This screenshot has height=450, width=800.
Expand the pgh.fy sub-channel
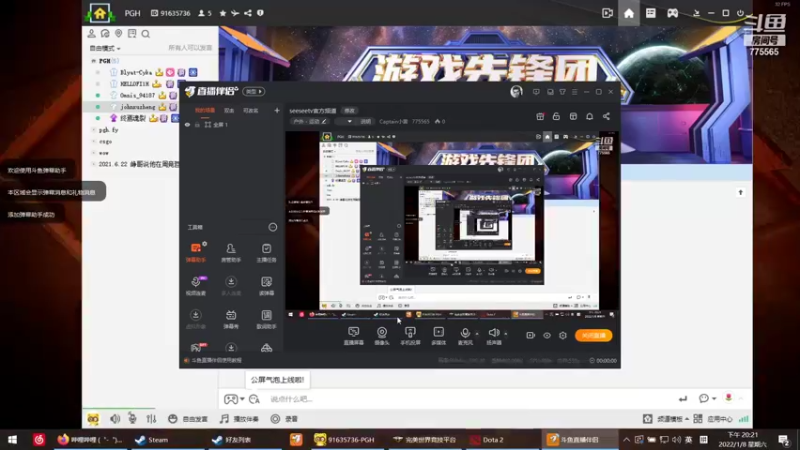[x=93, y=130]
